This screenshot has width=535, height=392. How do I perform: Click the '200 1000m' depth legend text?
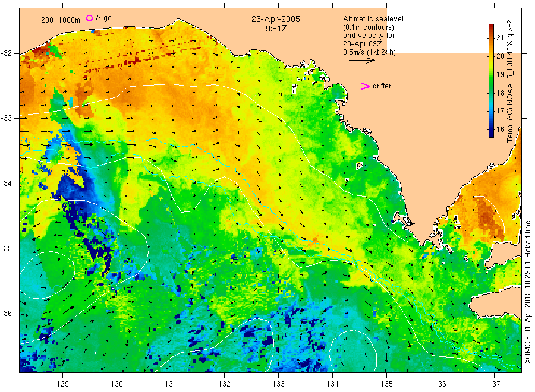(61, 20)
